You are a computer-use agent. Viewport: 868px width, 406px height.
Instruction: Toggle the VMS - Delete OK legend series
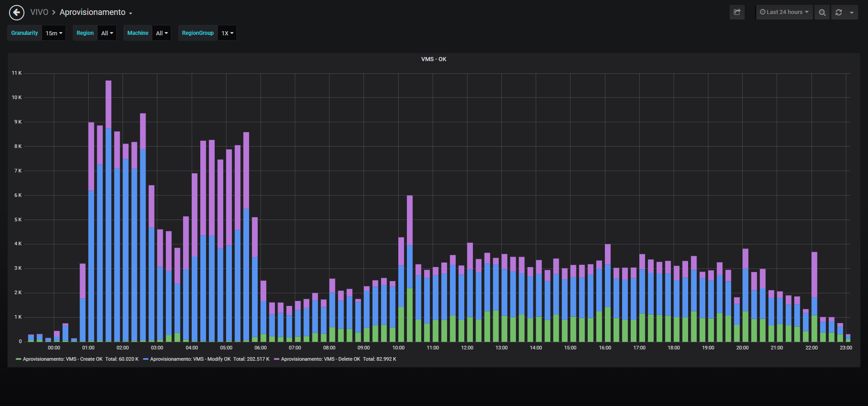point(321,359)
